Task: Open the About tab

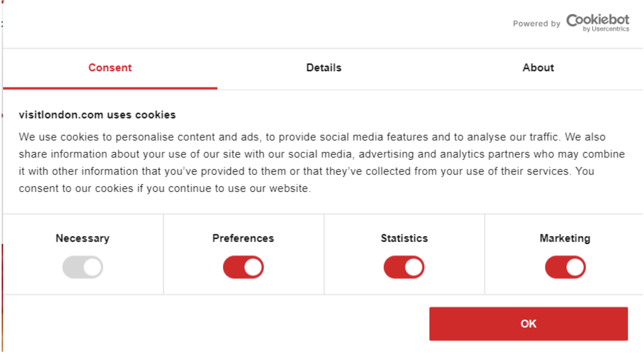Action: click(538, 68)
